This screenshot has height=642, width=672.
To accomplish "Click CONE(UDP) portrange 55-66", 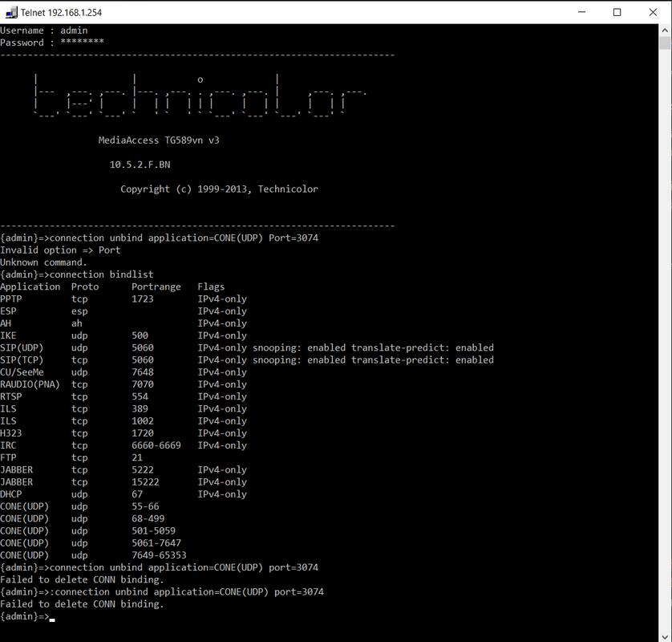I will 145,506.
